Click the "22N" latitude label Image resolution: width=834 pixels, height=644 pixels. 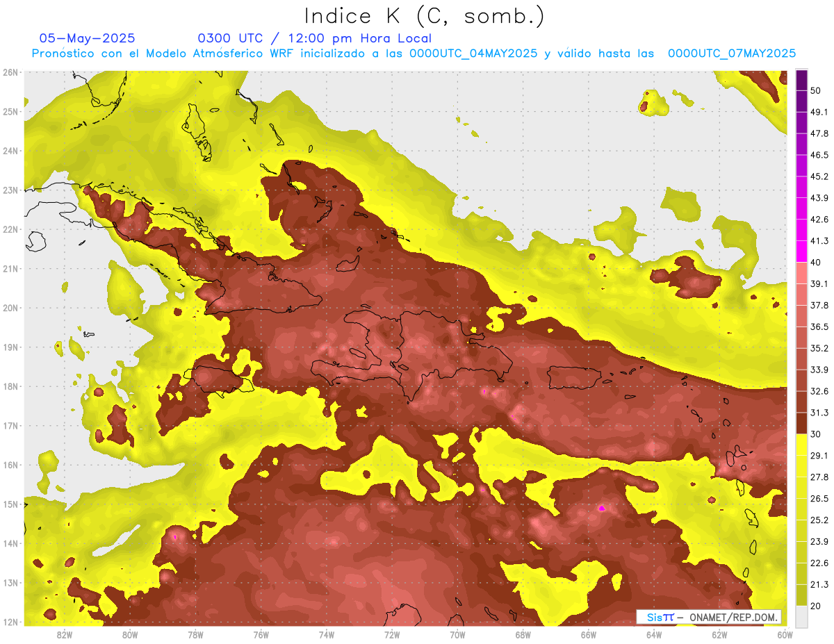10,229
